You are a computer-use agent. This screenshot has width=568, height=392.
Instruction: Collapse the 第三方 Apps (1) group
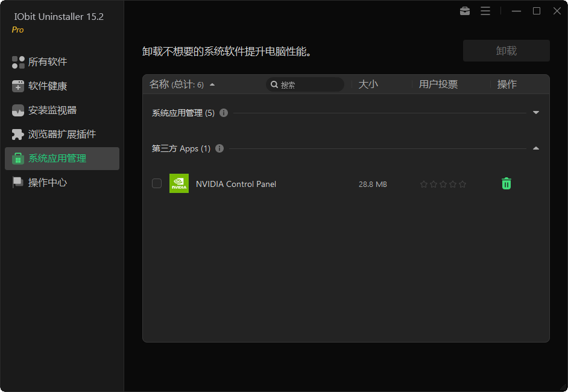535,148
